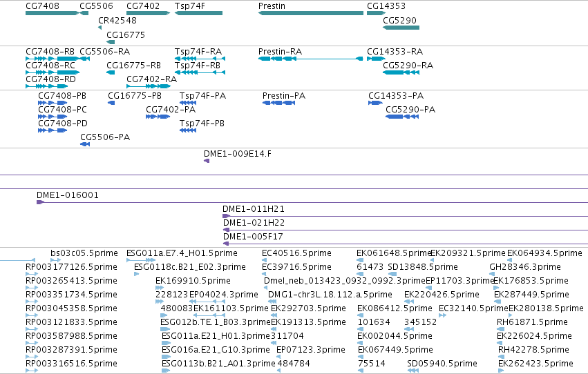Click the CG14353-PA protein label
Viewport: 588px width, 374px height.
point(396,96)
